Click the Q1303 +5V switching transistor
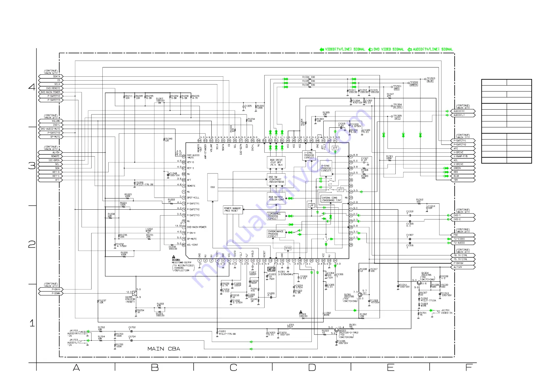The height and width of the screenshot is (392, 560). pyautogui.click(x=336, y=330)
